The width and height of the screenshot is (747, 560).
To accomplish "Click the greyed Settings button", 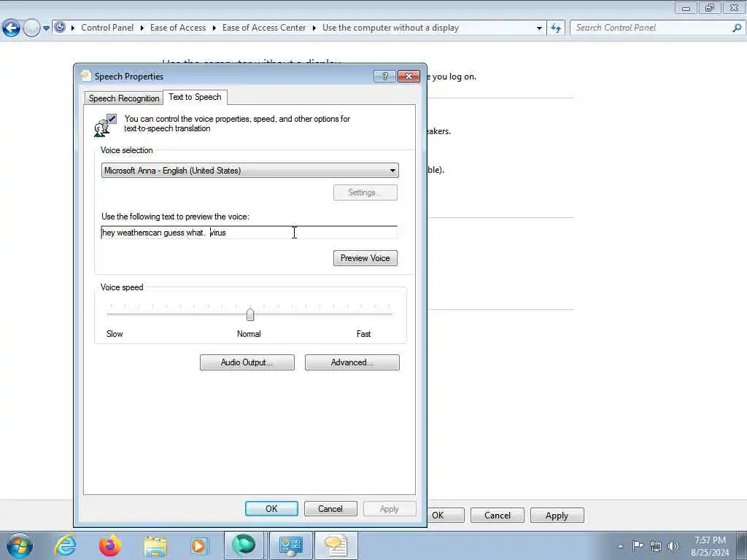I will tap(365, 192).
